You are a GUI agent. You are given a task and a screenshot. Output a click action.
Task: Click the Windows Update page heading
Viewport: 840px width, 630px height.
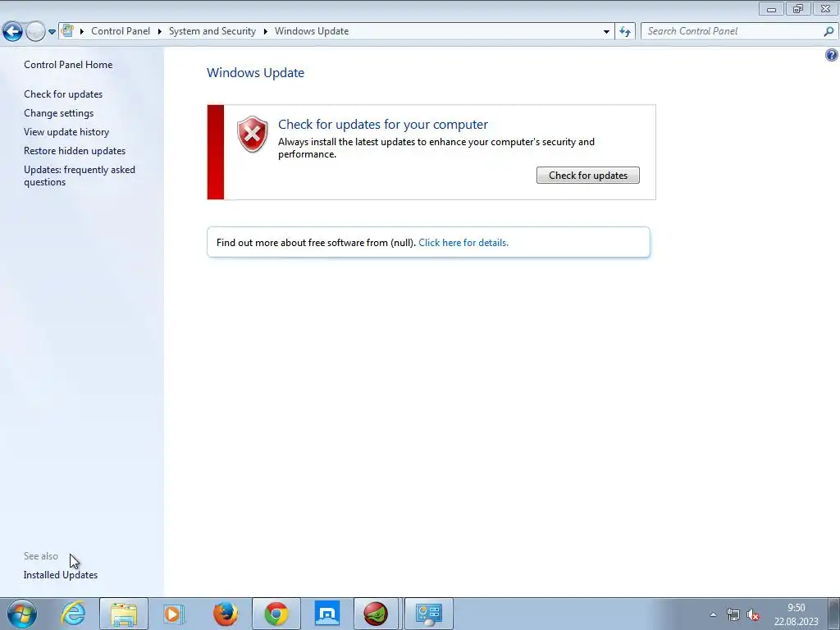(256, 72)
